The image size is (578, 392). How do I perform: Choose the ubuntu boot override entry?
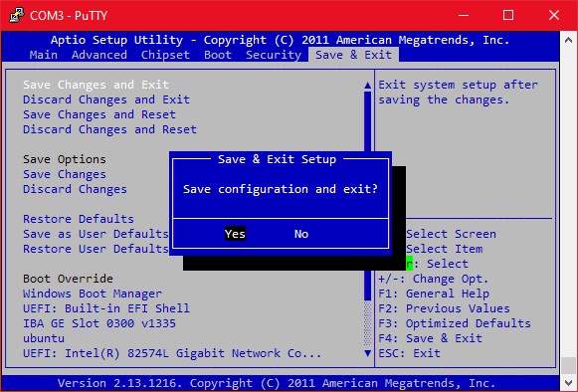tap(44, 338)
